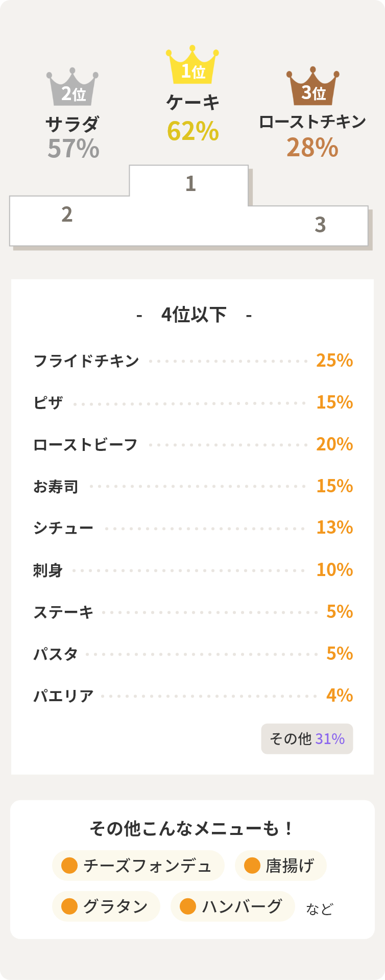Click the gold 1位 crown icon
Viewport: 385px width, 980px height.
[x=192, y=65]
